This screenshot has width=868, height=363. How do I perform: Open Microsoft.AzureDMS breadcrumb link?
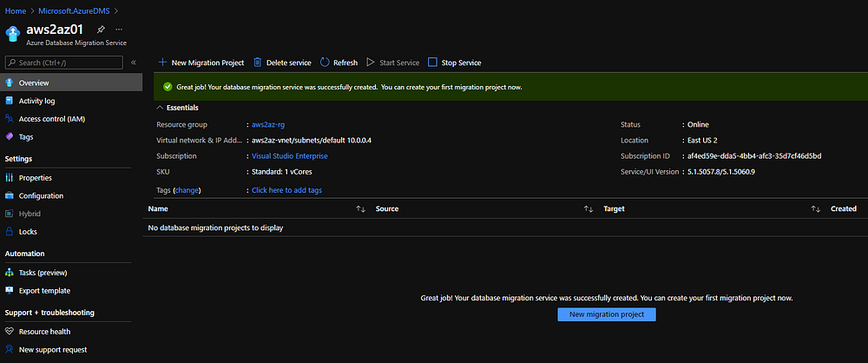pyautogui.click(x=74, y=10)
